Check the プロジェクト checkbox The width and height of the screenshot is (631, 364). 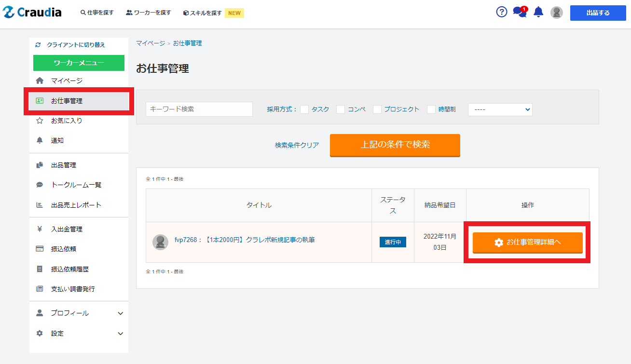coord(377,109)
